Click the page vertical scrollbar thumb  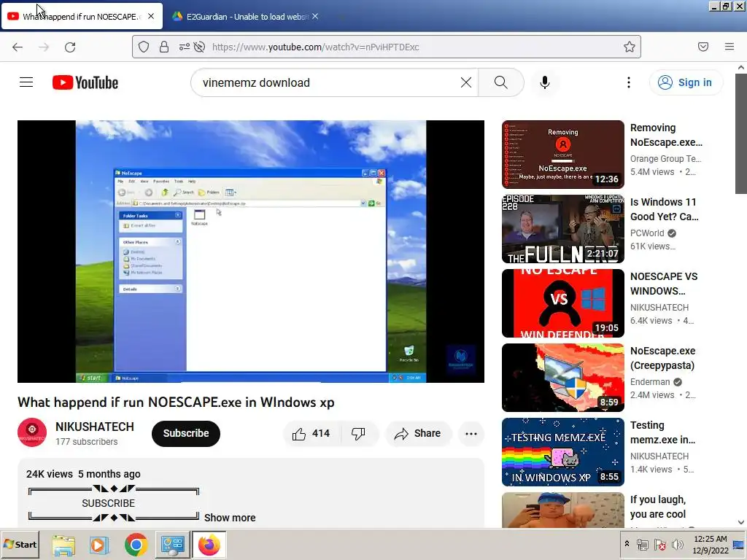(741, 133)
